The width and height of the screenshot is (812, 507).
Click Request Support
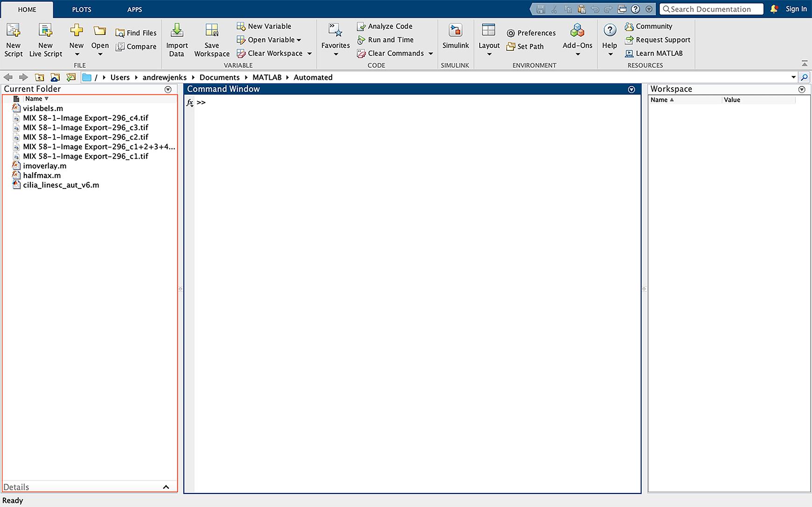[658, 40]
